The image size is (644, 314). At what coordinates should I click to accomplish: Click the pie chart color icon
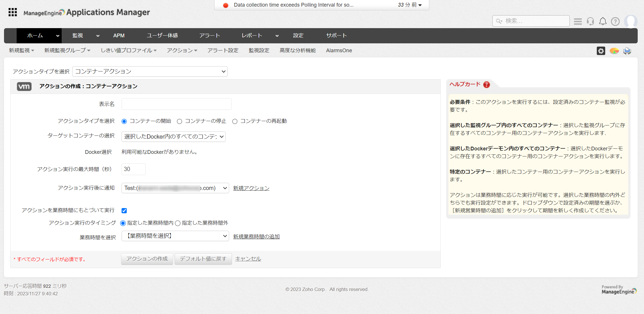click(614, 51)
